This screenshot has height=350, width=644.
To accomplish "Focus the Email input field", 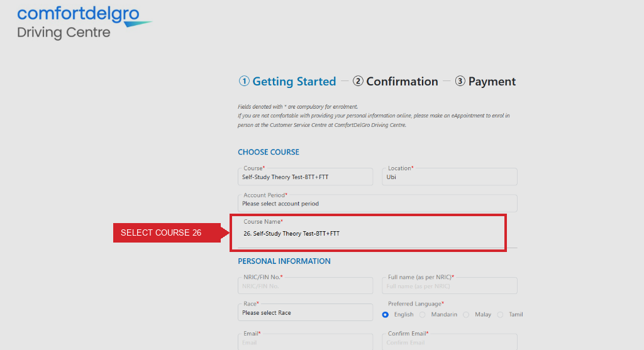I will pos(305,342).
